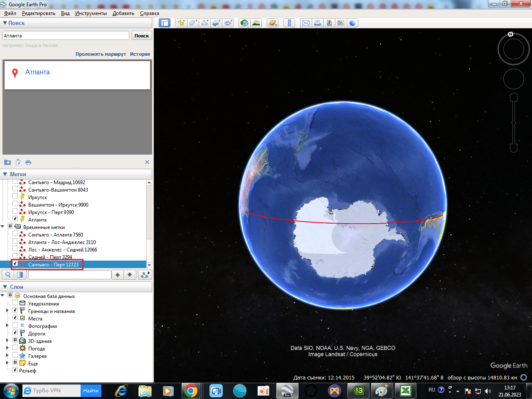This screenshot has width=532, height=399.
Task: Click the Record a Tour camera icon
Action: [x=228, y=23]
